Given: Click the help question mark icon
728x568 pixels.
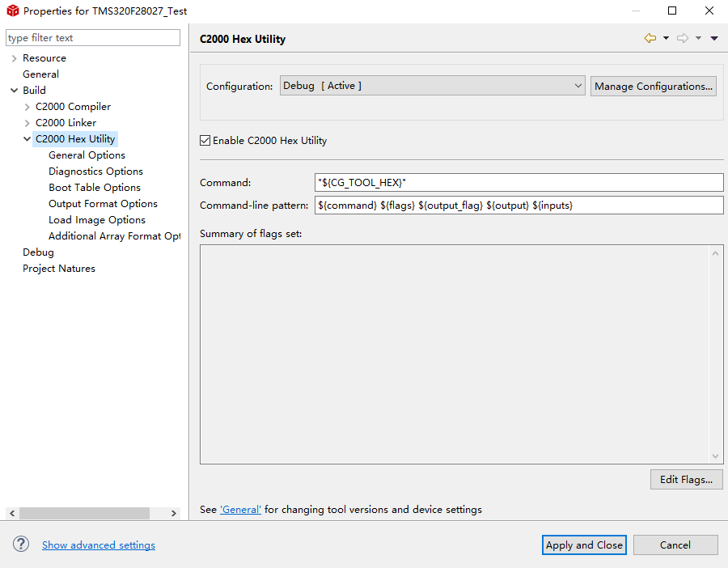Looking at the screenshot, I should coord(21,544).
